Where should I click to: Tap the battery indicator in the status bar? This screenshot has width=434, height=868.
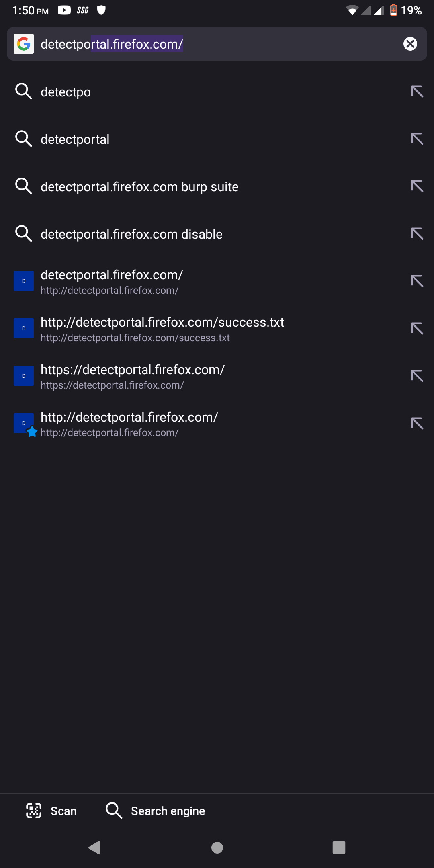393,10
